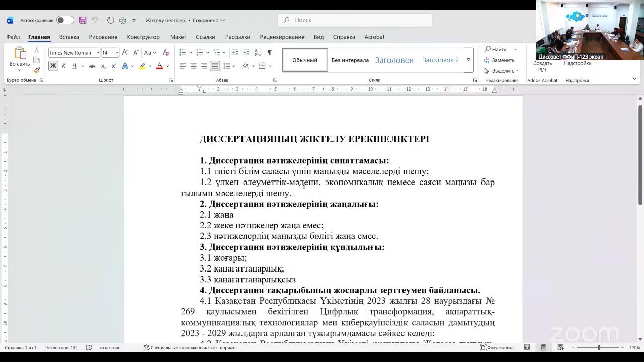Click the Align Left icon
This screenshot has width=644, height=362.
[x=183, y=66]
